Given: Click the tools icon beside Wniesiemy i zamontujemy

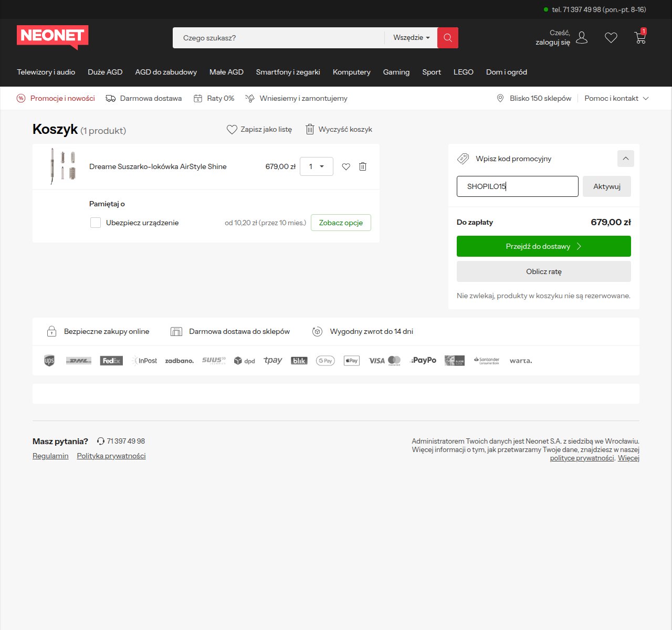Looking at the screenshot, I should pos(250,98).
